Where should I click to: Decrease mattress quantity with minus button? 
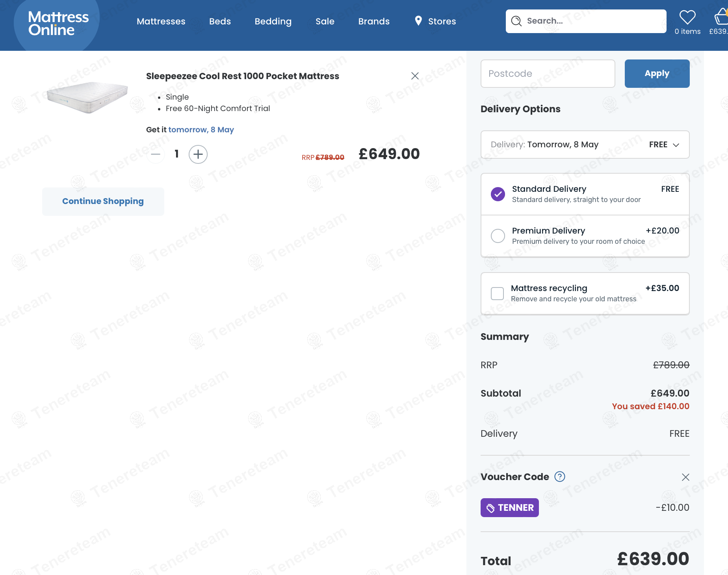[x=156, y=154]
